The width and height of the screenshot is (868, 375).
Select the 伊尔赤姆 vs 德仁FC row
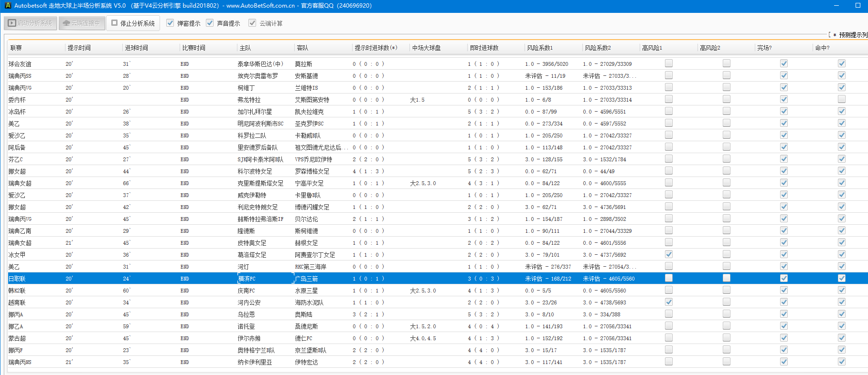(249, 338)
